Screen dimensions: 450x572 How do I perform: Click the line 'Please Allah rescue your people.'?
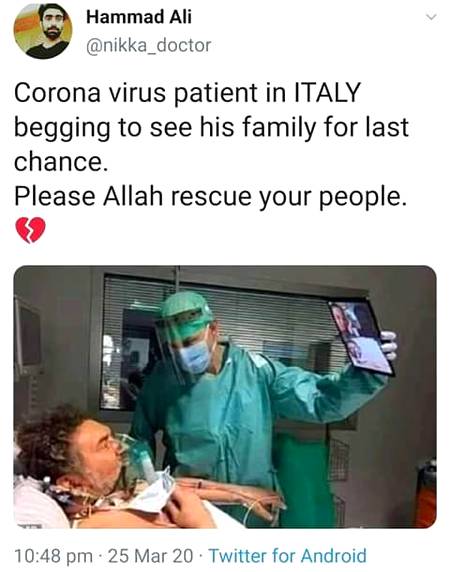[210, 197]
